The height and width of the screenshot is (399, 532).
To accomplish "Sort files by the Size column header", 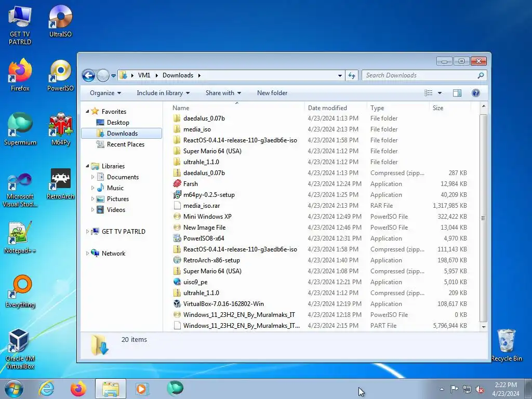I will tap(449, 108).
